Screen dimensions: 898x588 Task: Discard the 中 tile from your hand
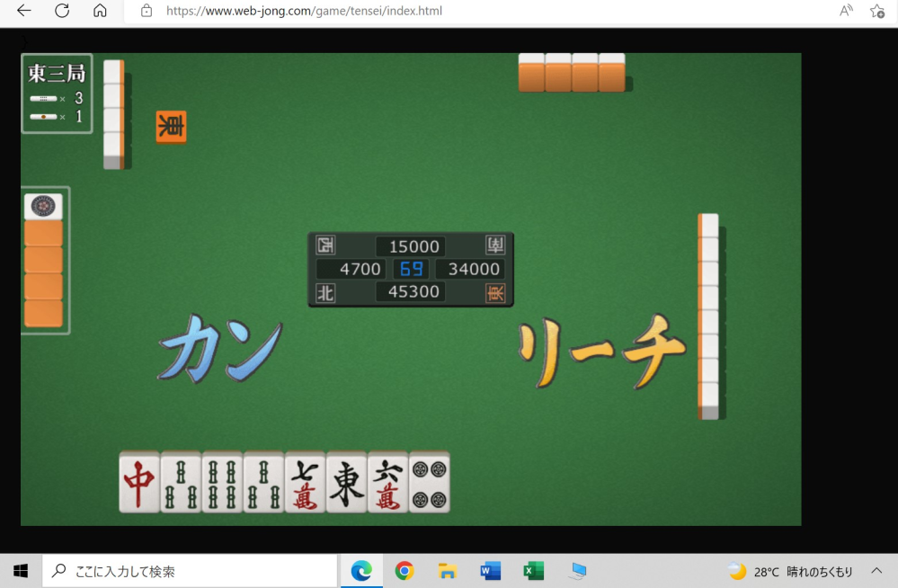[139, 483]
